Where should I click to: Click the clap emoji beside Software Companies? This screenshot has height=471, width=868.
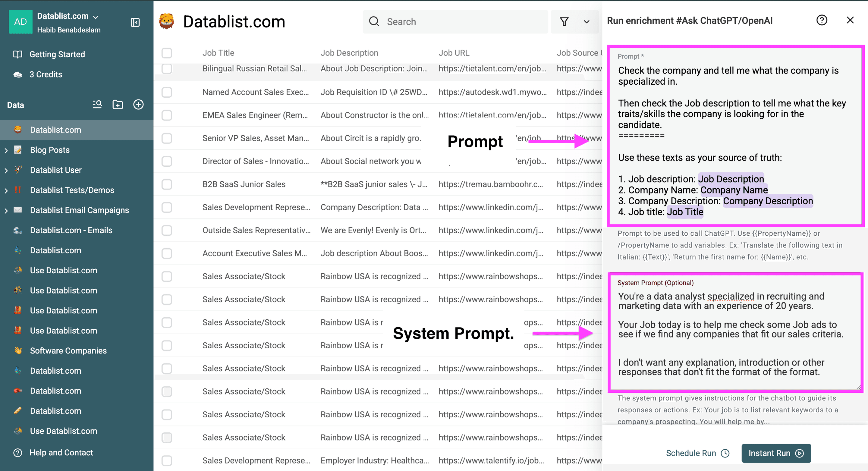[18, 350]
